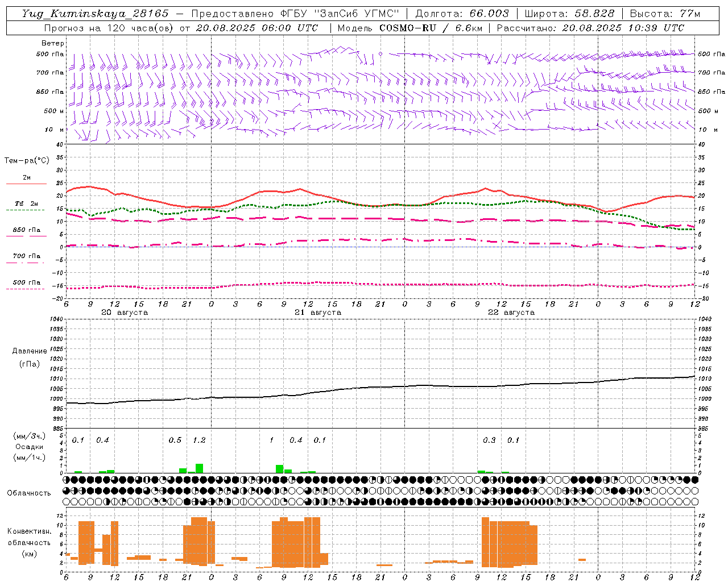Click the (мм/3ч.) precipitation unit label
728x582 pixels.
(x=29, y=436)
